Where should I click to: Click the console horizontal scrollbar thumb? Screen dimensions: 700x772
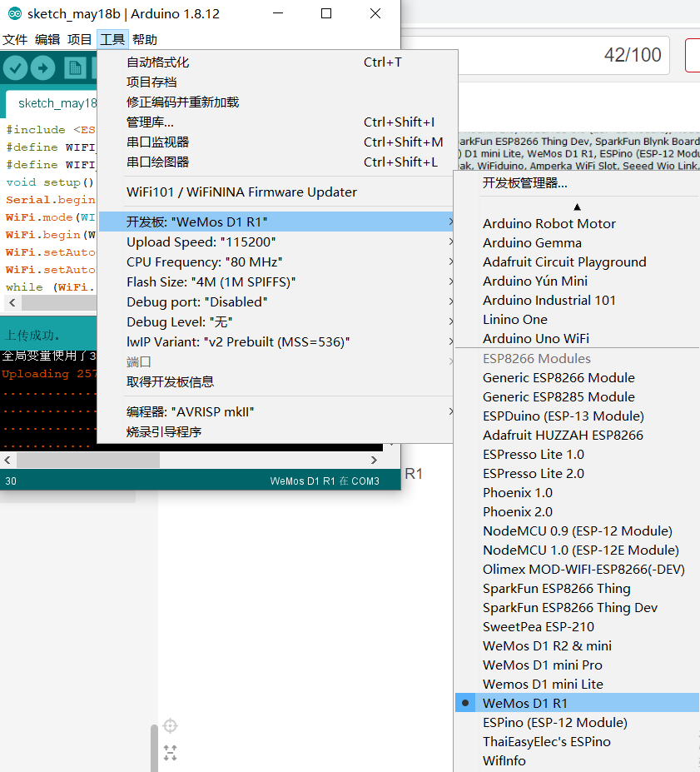click(88, 461)
